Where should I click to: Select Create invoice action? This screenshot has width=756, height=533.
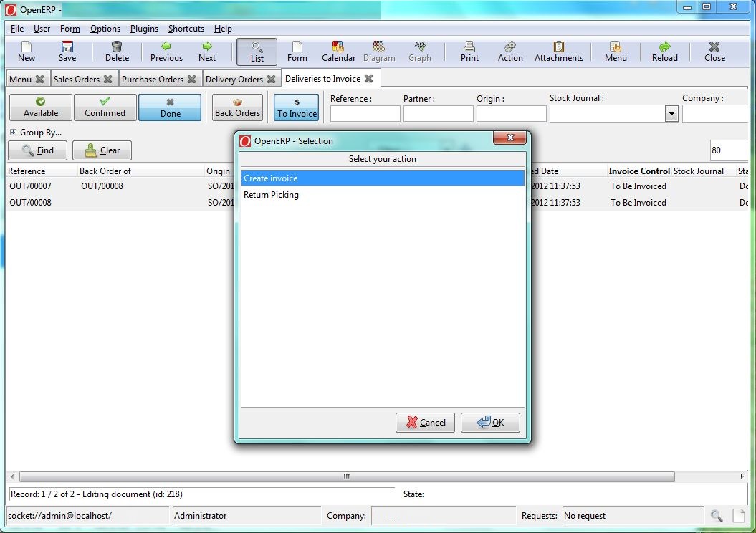383,178
